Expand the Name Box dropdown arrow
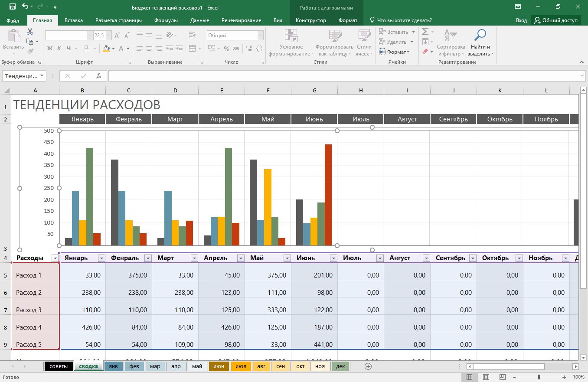The height and width of the screenshot is (382, 588). pos(42,76)
